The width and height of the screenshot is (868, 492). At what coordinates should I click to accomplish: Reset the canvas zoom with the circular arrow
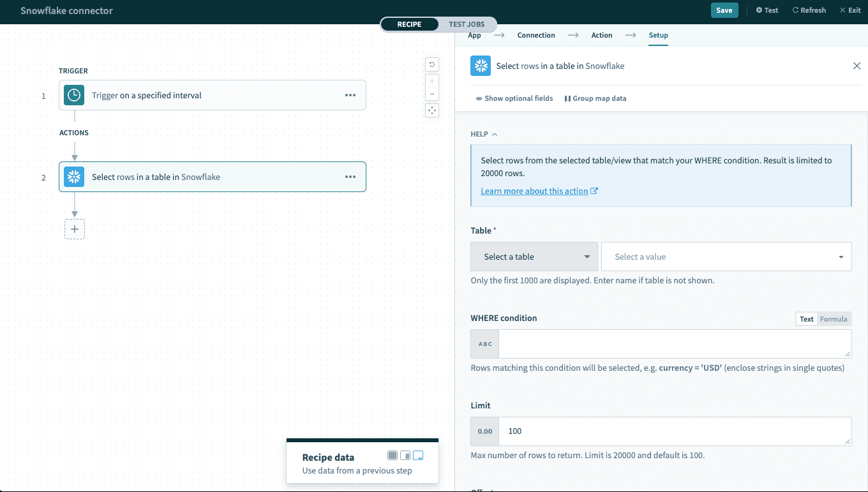(432, 64)
